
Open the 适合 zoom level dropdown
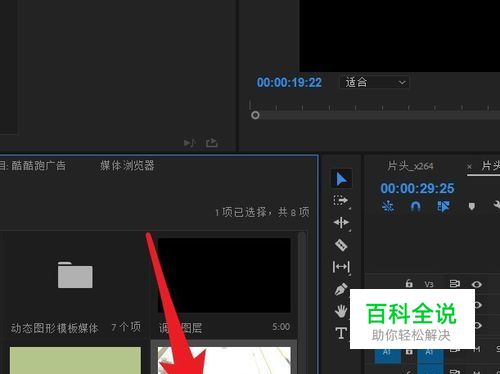[374, 82]
